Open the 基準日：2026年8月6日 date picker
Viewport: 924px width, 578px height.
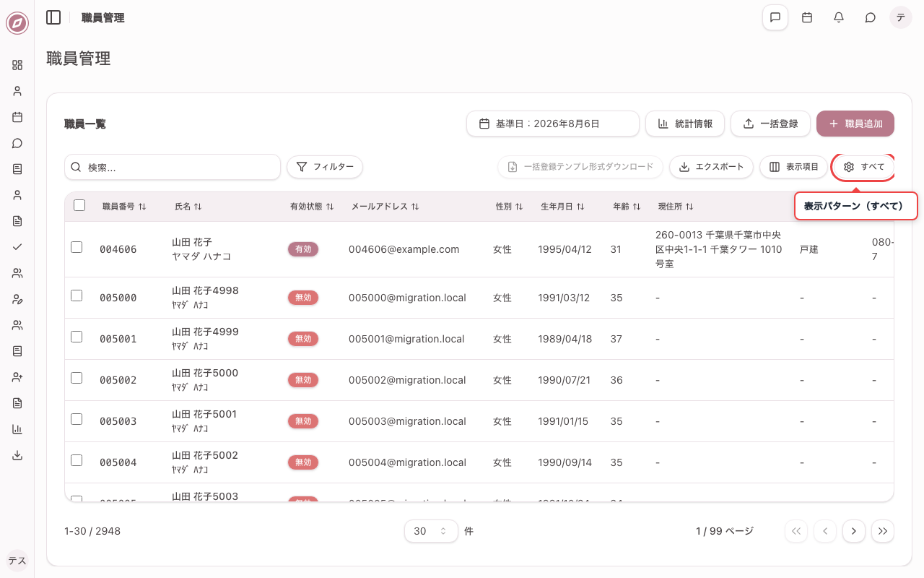[x=553, y=124]
